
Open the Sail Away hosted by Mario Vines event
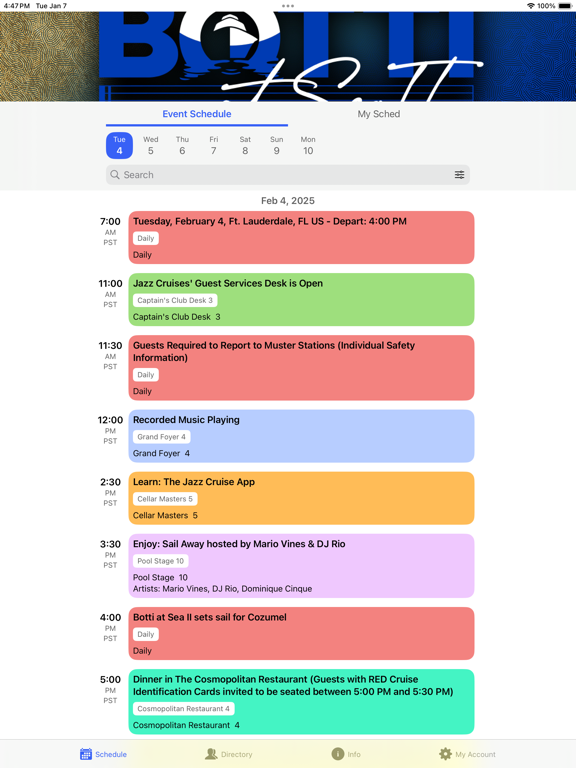click(301, 566)
